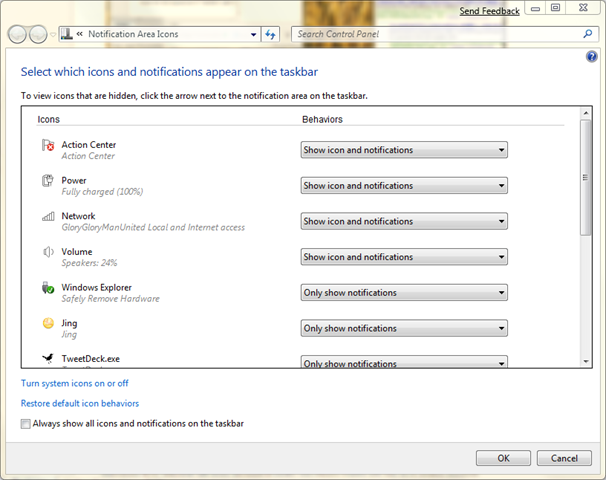Click the search magnifier icon
The height and width of the screenshot is (480, 606).
(x=587, y=34)
